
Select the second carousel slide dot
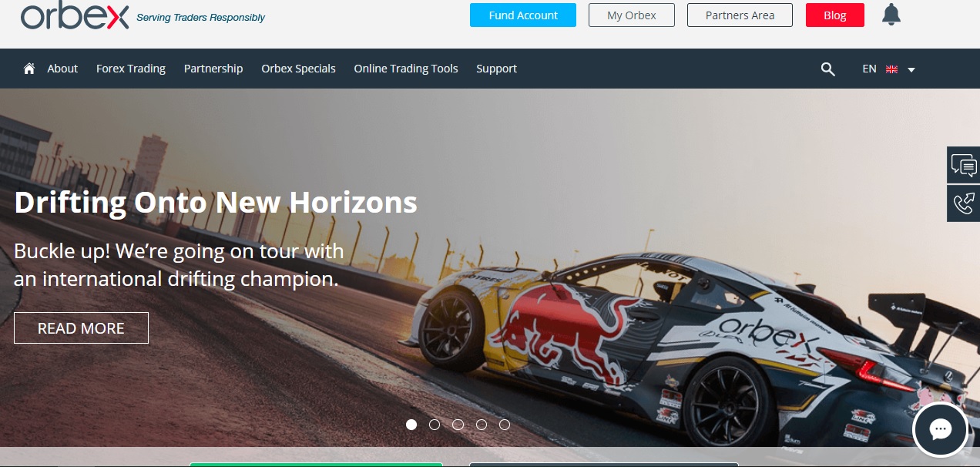435,425
